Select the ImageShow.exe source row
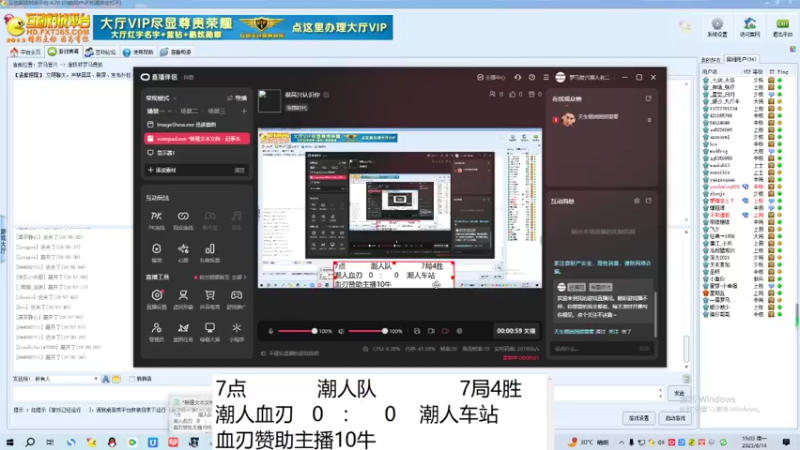The image size is (800, 450). (197, 124)
